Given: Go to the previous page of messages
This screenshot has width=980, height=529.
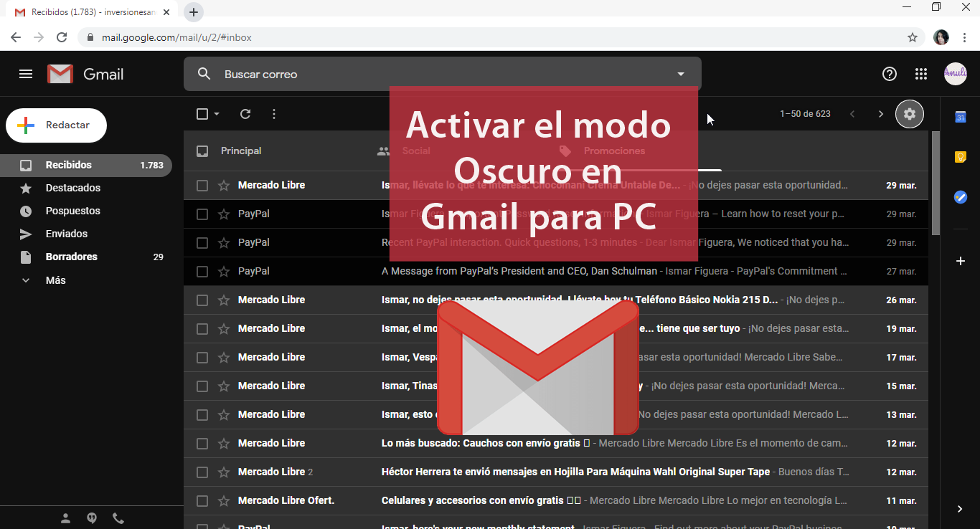Looking at the screenshot, I should (x=852, y=114).
